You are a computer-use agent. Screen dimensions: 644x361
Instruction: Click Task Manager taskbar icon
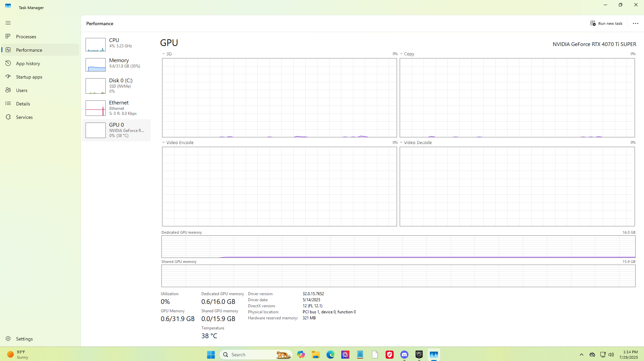point(434,355)
